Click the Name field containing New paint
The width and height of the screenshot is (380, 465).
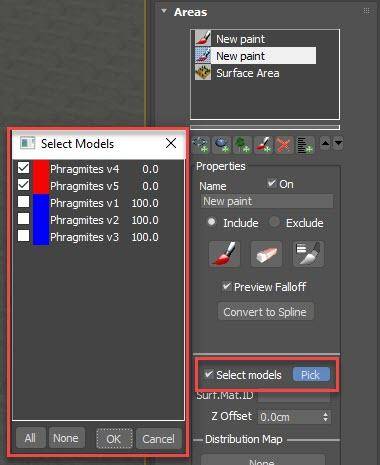click(x=267, y=201)
